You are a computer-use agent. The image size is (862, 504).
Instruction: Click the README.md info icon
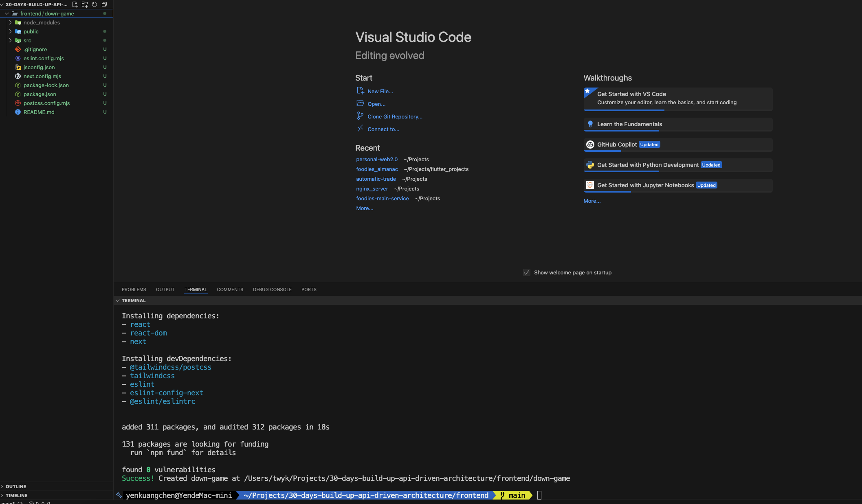tap(18, 112)
